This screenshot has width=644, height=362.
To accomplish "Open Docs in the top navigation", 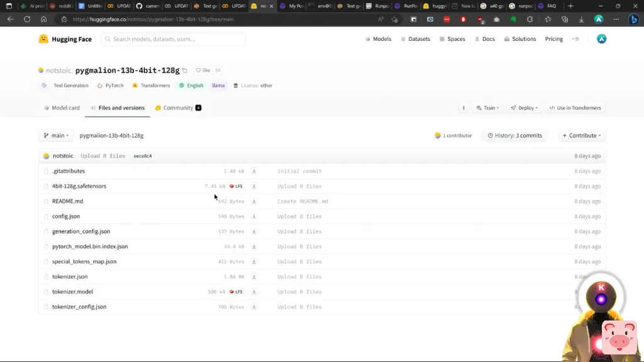I will point(485,39).
